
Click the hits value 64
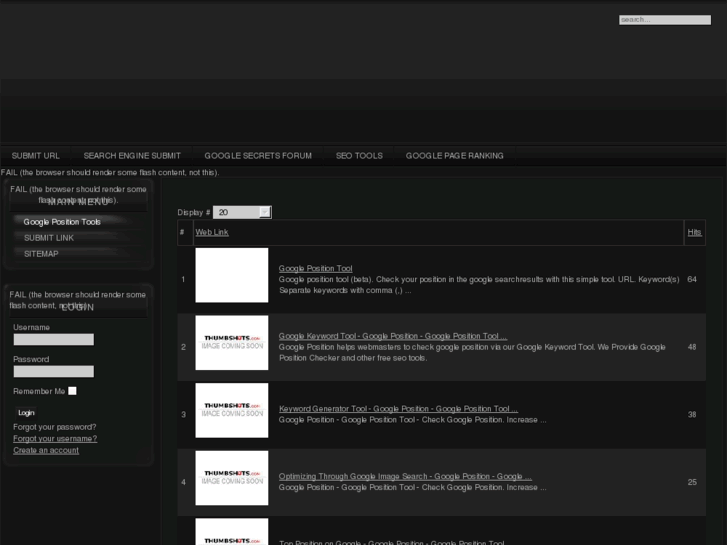pos(692,279)
